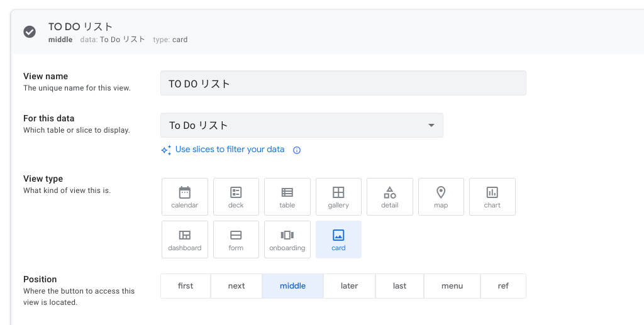Image resolution: width=644 pixels, height=325 pixels.
Task: Set position to first
Action: (186, 286)
